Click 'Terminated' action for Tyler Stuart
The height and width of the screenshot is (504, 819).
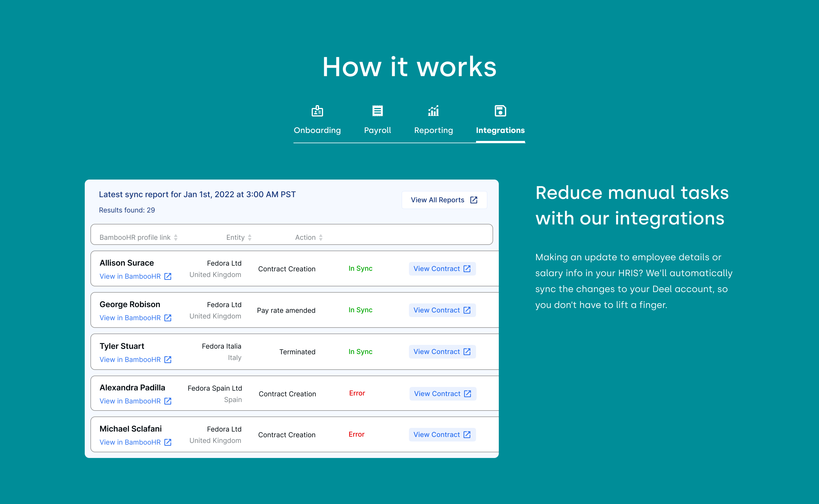297,352
